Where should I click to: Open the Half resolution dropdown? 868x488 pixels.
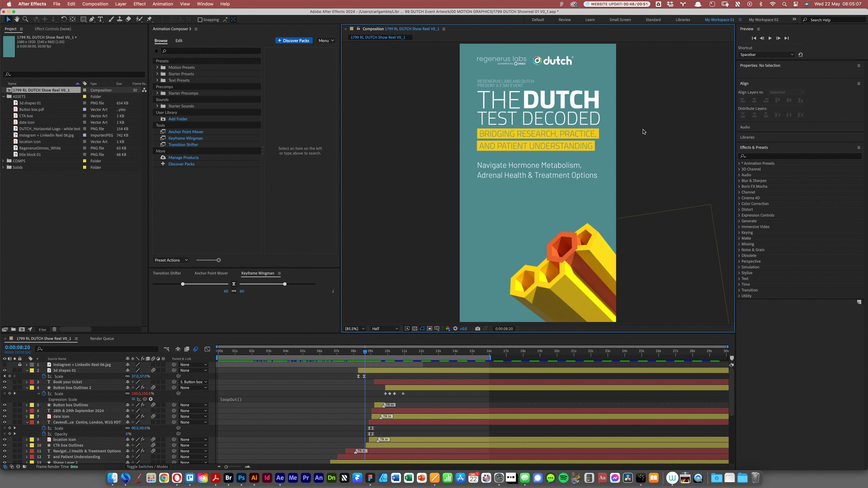pyautogui.click(x=384, y=329)
